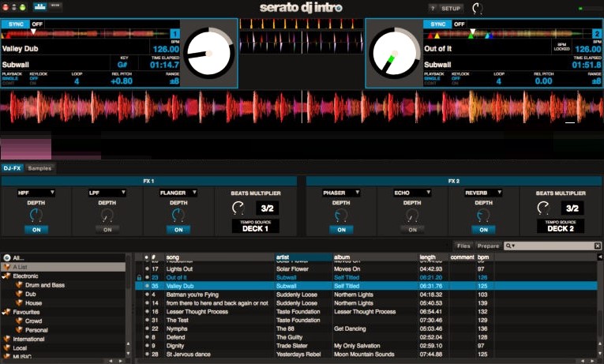604x364 pixels.
Task: Click the main scrolling waveform display
Action: [302, 107]
